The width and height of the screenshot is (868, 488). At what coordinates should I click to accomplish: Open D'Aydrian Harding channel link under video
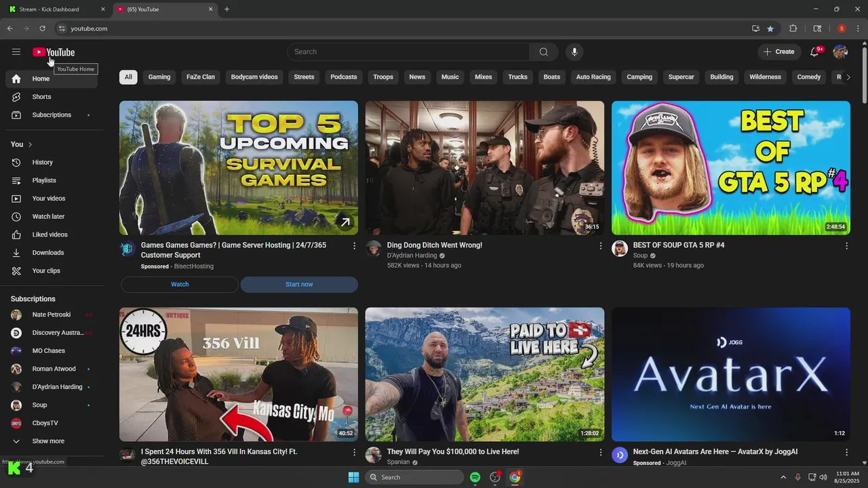pyautogui.click(x=412, y=256)
